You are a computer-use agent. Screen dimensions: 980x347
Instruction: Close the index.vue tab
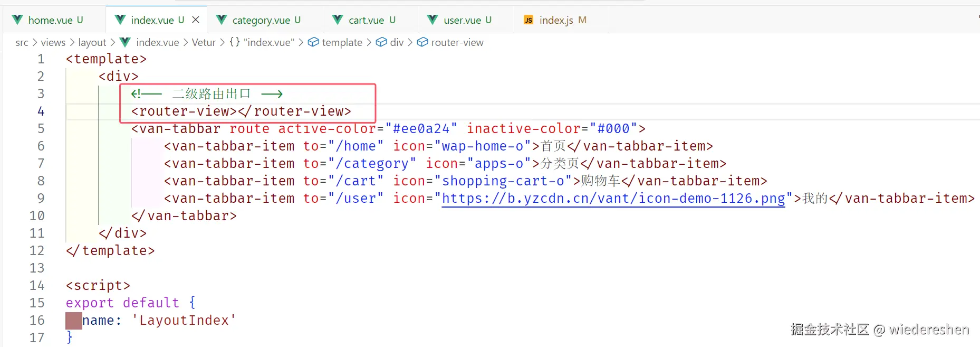pyautogui.click(x=196, y=20)
